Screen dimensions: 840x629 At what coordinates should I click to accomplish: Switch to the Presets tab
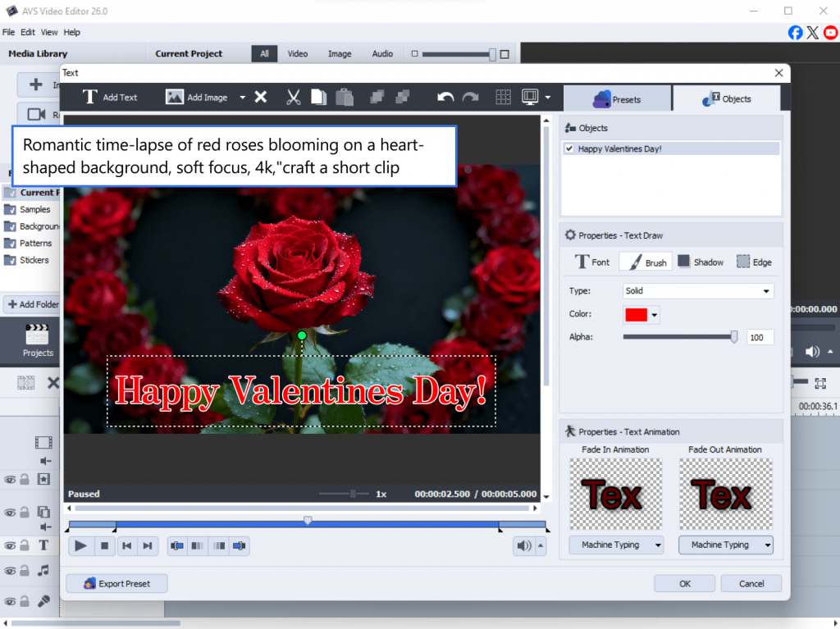[616, 98]
